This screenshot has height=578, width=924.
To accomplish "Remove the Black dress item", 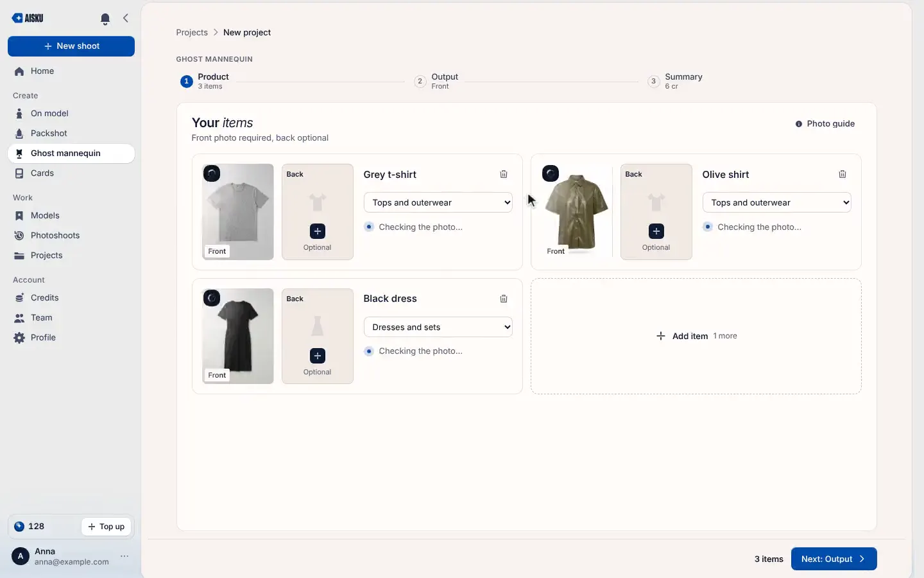I will [504, 299].
